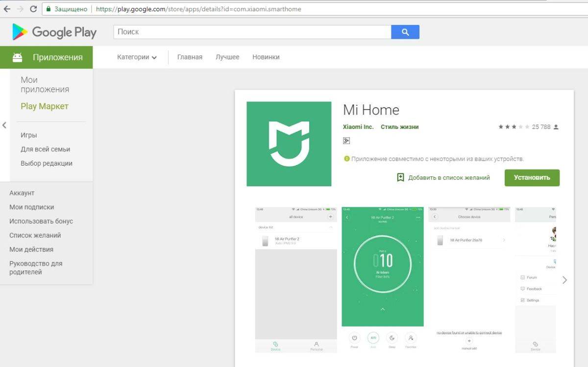Open the Стиль жизни category link
The image size is (588, 367).
pos(399,127)
